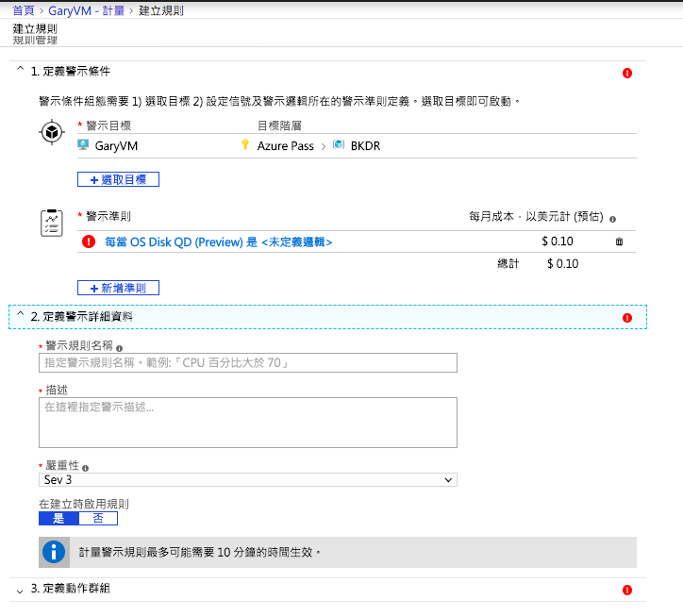Click the BKDR resource group text
The width and height of the screenshot is (683, 616).
(x=365, y=145)
